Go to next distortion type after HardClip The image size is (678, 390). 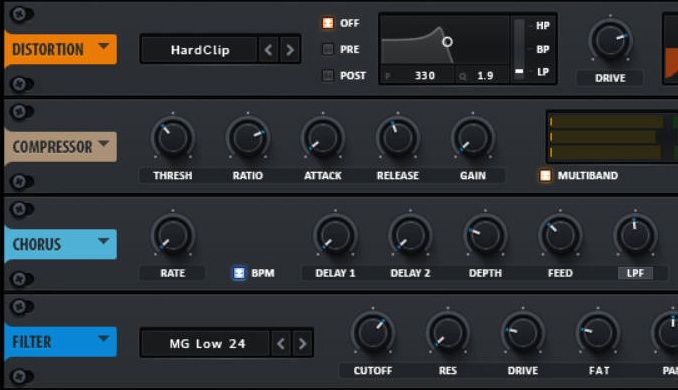pyautogui.click(x=290, y=50)
